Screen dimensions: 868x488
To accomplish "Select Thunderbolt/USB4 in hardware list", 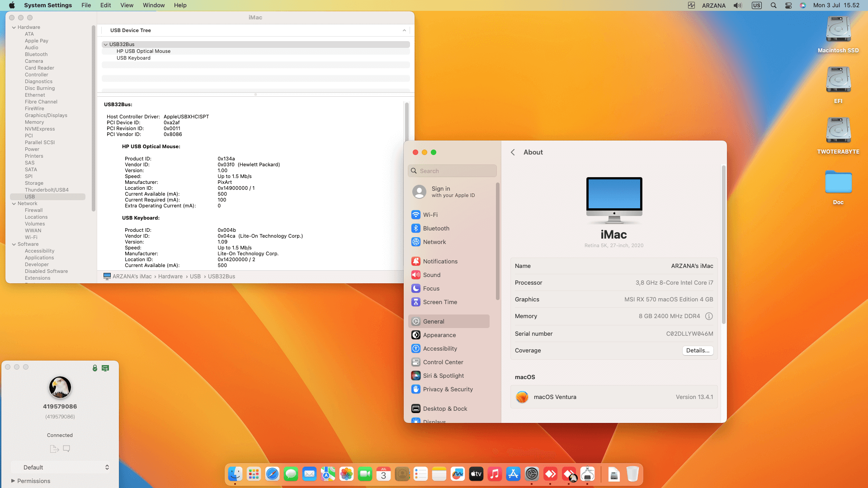I will click(x=47, y=190).
